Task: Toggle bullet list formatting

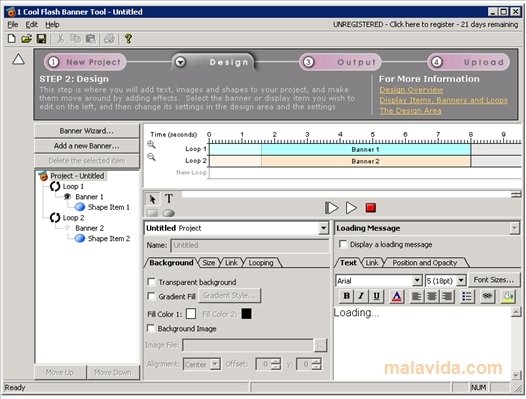Action: point(467,297)
